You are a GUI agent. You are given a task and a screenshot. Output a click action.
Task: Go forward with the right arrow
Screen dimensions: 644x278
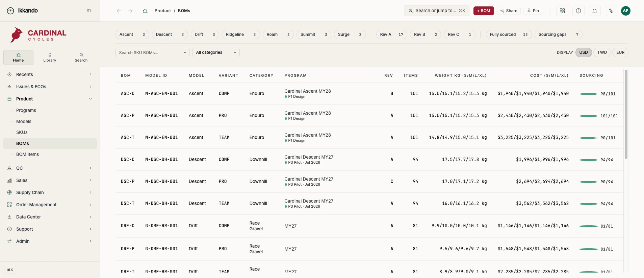(x=130, y=11)
